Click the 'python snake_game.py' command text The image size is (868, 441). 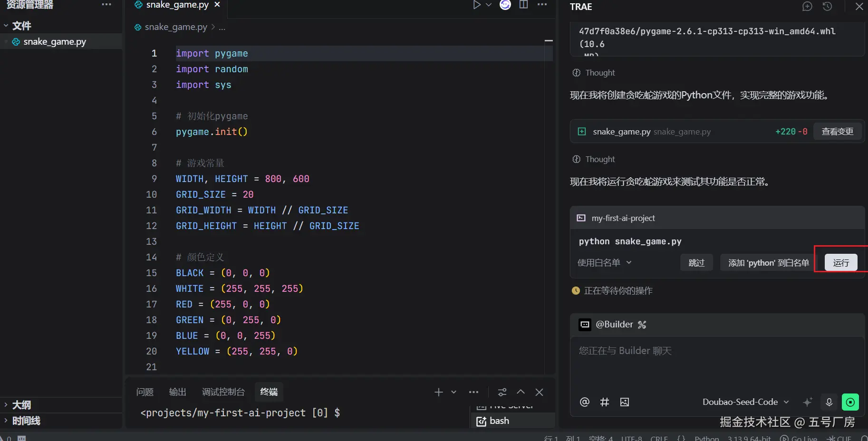(x=630, y=241)
